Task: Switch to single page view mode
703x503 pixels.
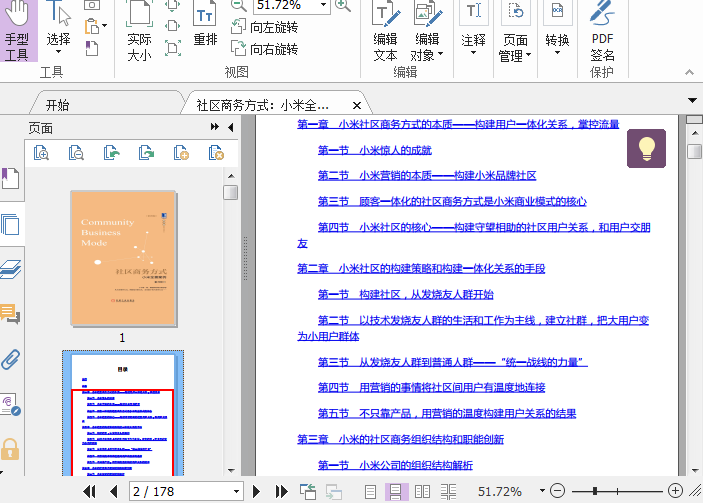Action: click(x=371, y=491)
